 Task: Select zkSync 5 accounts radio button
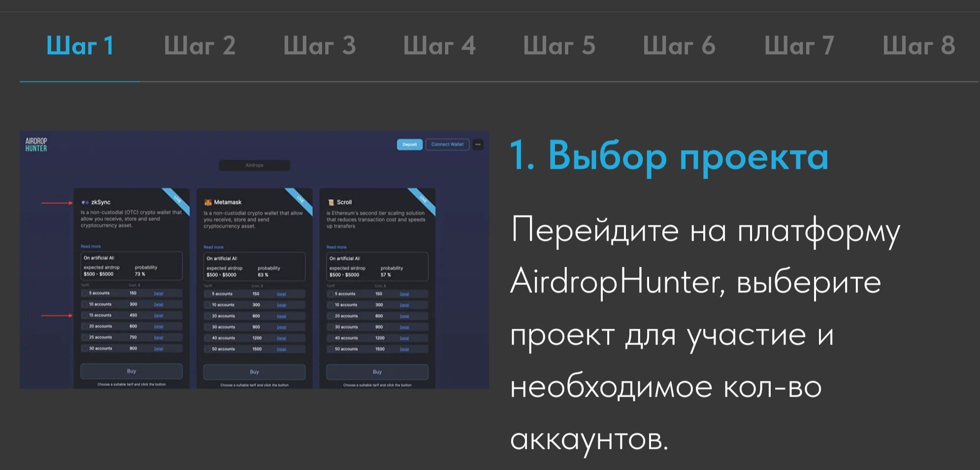pos(85,293)
